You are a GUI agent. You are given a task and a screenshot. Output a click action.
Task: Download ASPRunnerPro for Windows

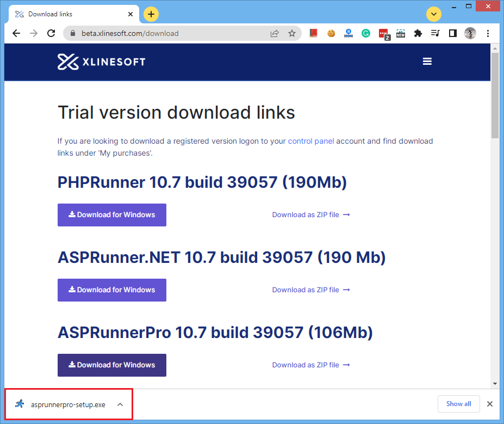click(112, 365)
